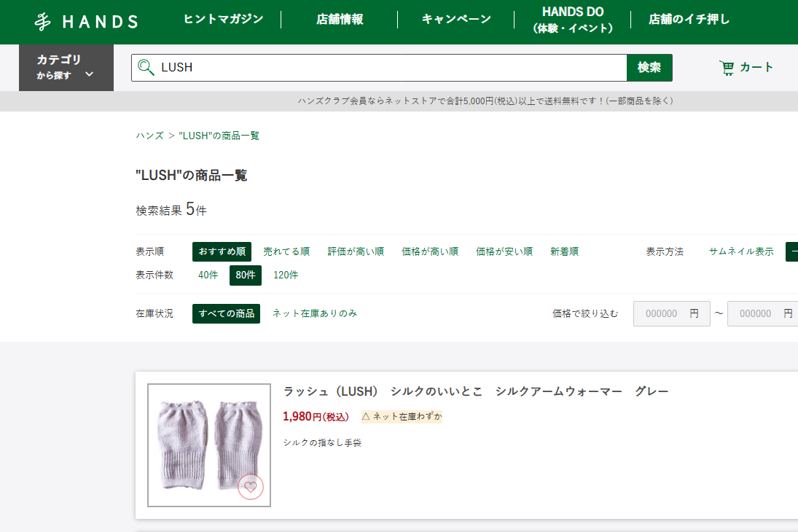Open キャンペーン menu
Viewport: 798px width, 532px height.
pyautogui.click(x=456, y=20)
